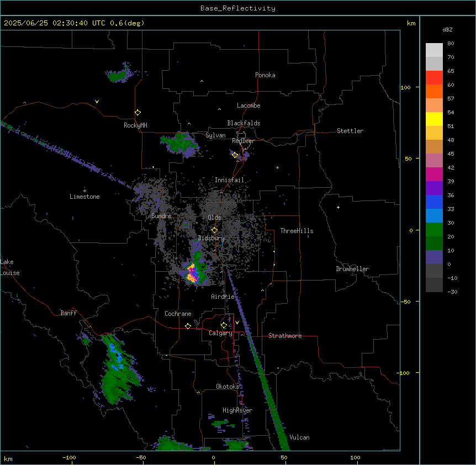Click the Strathmore label

click(285, 336)
